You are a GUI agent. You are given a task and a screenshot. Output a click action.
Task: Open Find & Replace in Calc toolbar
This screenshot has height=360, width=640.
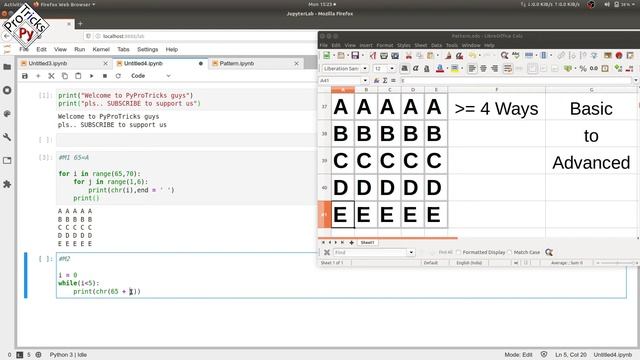click(504, 56)
